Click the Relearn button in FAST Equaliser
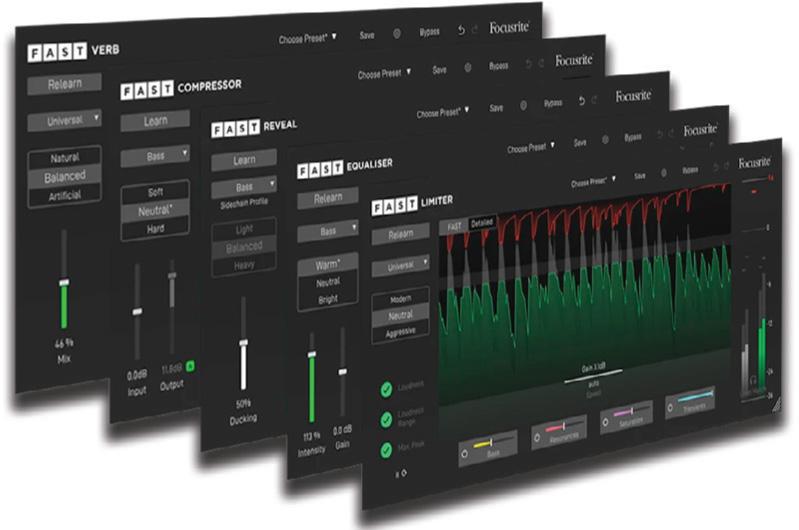Screen dimensions: 799x530 click(328, 198)
